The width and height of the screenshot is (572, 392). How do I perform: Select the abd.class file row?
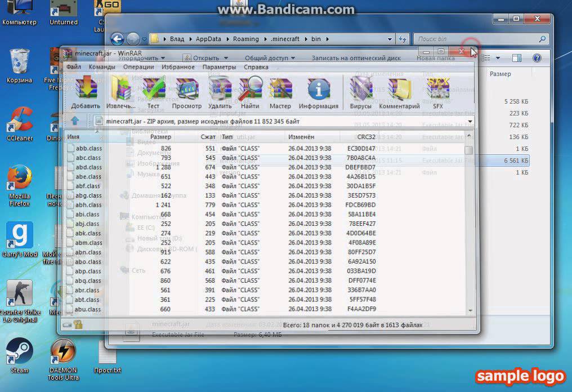(221, 167)
